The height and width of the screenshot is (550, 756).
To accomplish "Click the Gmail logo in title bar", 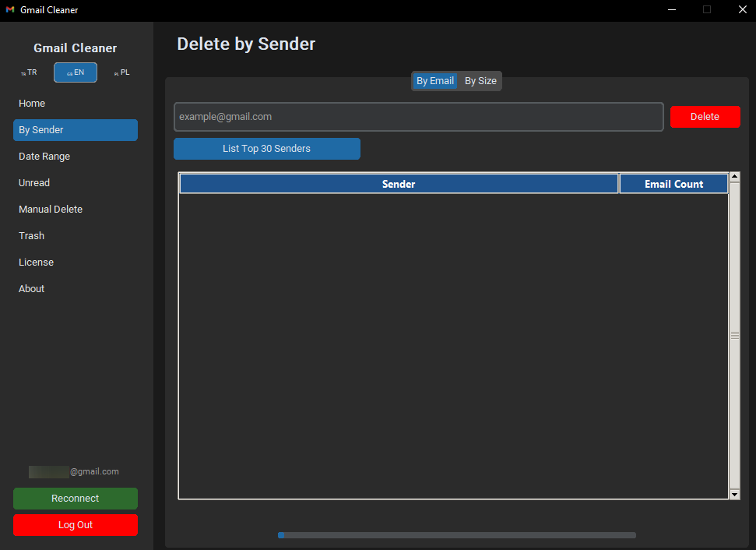I will point(10,9).
